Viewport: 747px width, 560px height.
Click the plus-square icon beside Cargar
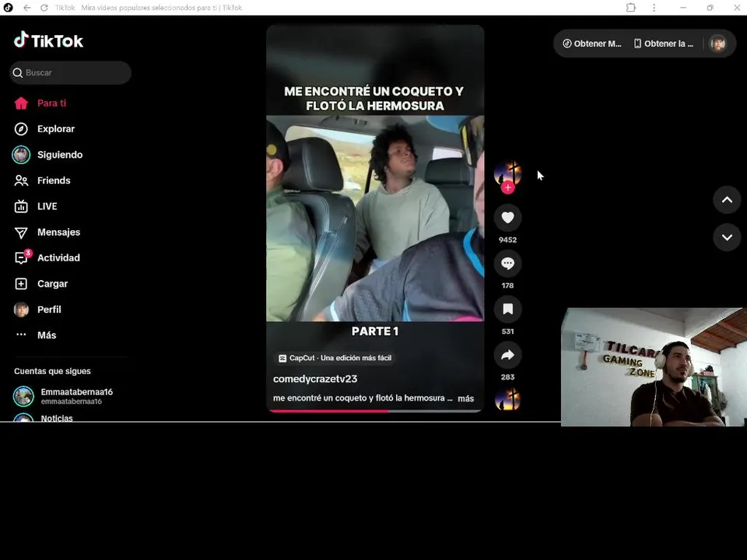(x=21, y=284)
